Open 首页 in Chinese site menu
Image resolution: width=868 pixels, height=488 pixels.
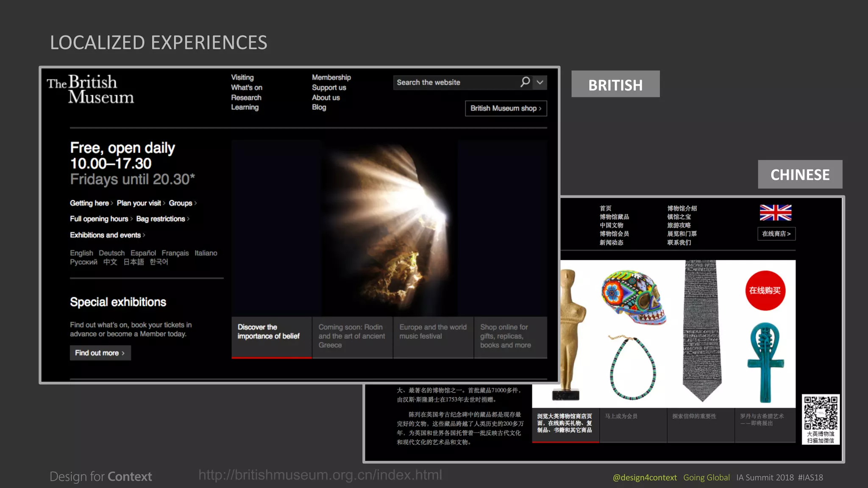click(606, 208)
